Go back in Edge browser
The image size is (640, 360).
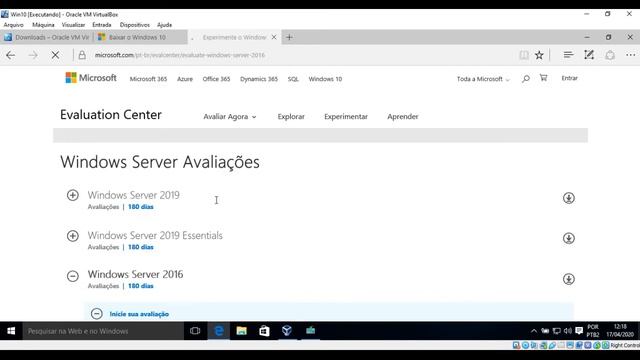(x=11, y=55)
